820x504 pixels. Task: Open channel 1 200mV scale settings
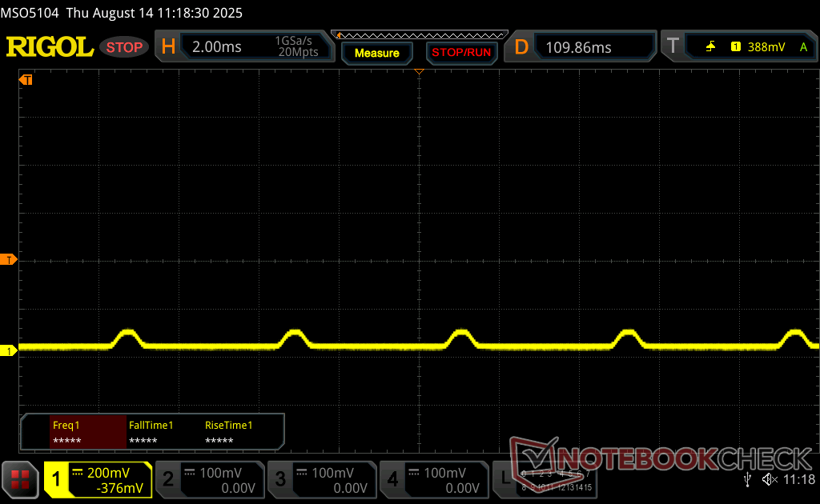tap(108, 473)
